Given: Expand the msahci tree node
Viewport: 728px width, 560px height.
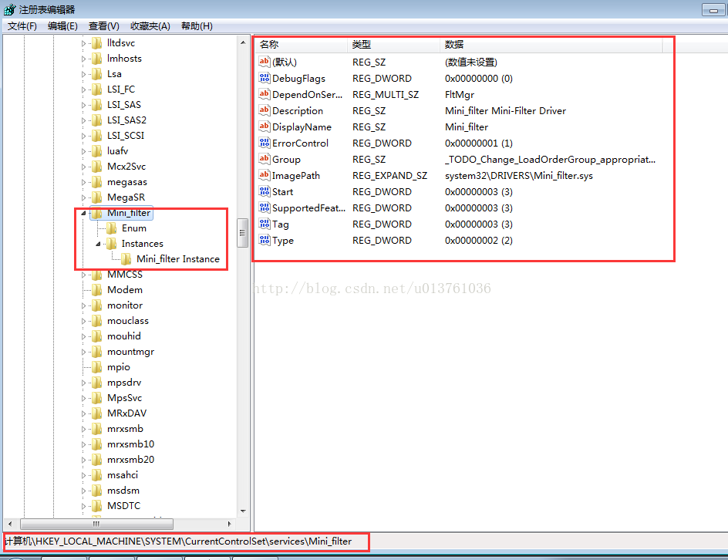Looking at the screenshot, I should pyautogui.click(x=83, y=475).
